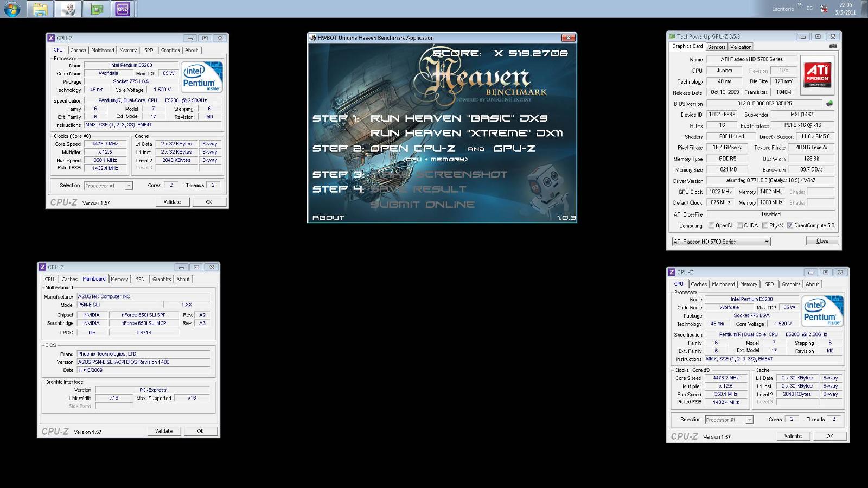Click P5N-E SLI model value
868x488 pixels.
pyautogui.click(x=118, y=305)
